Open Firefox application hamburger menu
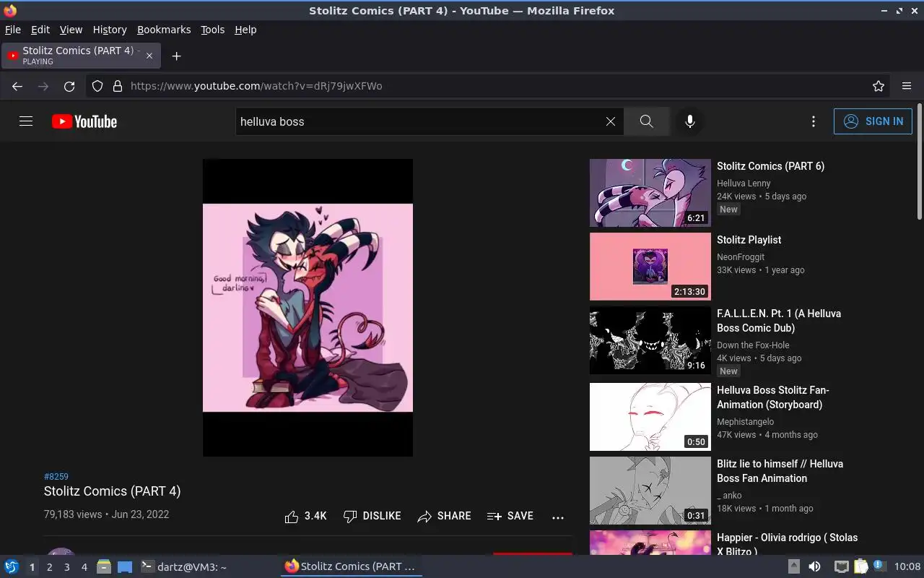 907,86
